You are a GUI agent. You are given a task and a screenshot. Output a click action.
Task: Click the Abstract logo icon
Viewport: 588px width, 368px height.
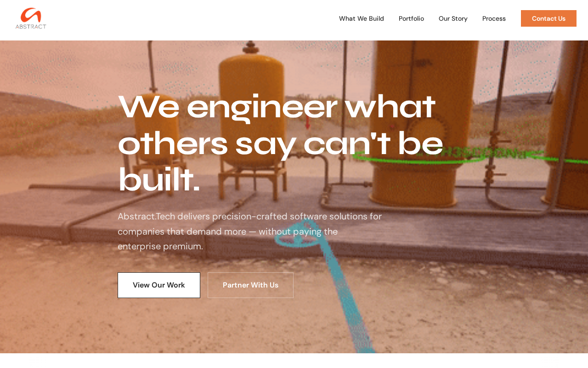pyautogui.click(x=31, y=18)
